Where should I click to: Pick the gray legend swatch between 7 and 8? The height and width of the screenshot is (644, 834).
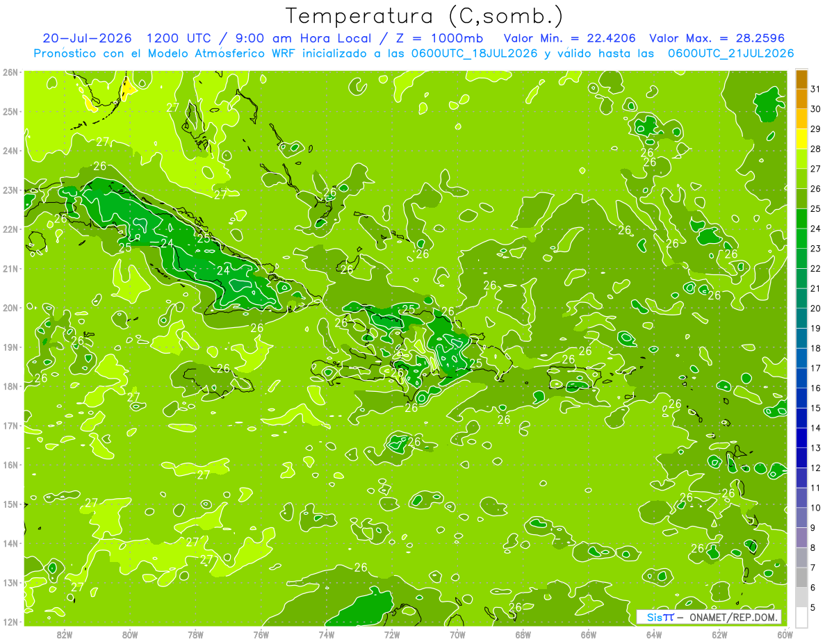tap(801, 557)
